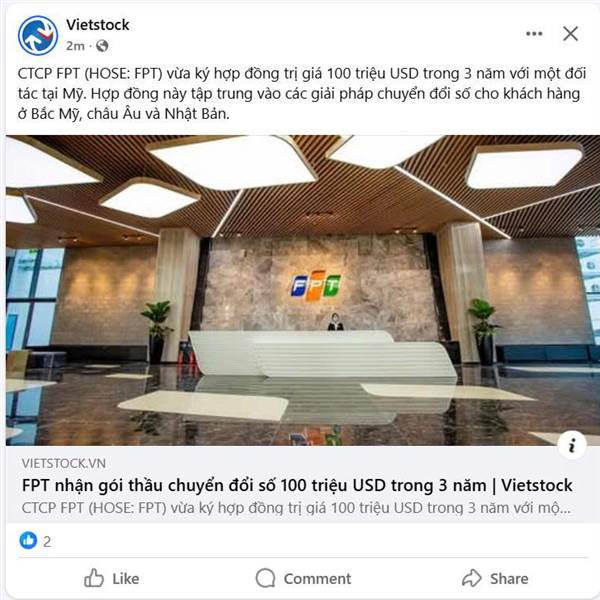
Task: Open the FPT lobby article image
Action: pos(303,290)
